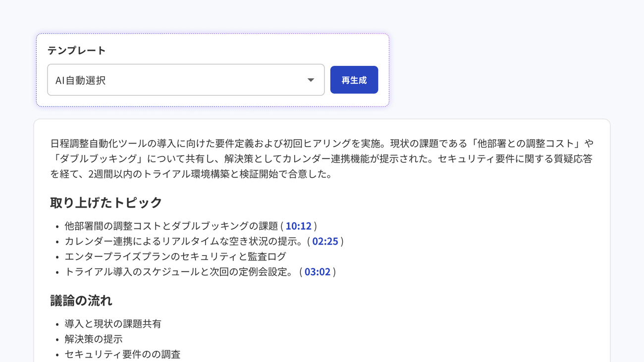Select the 他部署間の調整コスト topic item

(x=171, y=226)
